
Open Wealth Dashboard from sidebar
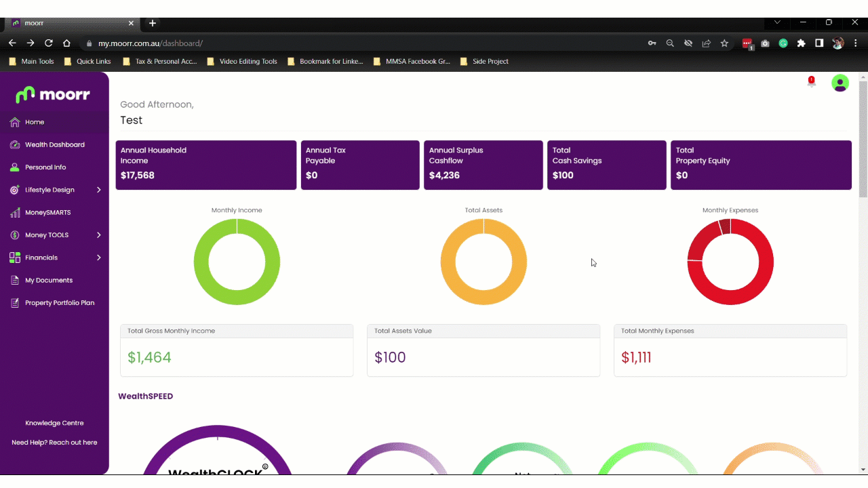coord(54,144)
